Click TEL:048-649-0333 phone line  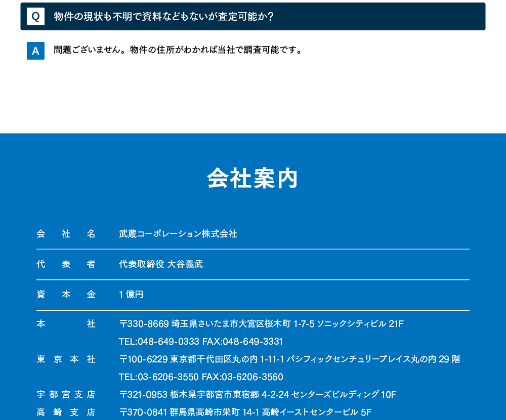pos(201,341)
